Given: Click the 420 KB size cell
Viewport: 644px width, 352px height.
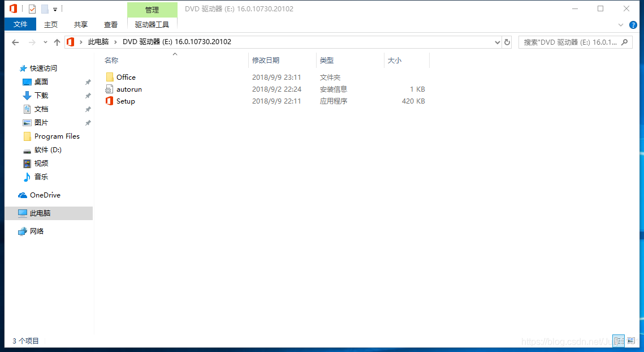Looking at the screenshot, I should [413, 101].
